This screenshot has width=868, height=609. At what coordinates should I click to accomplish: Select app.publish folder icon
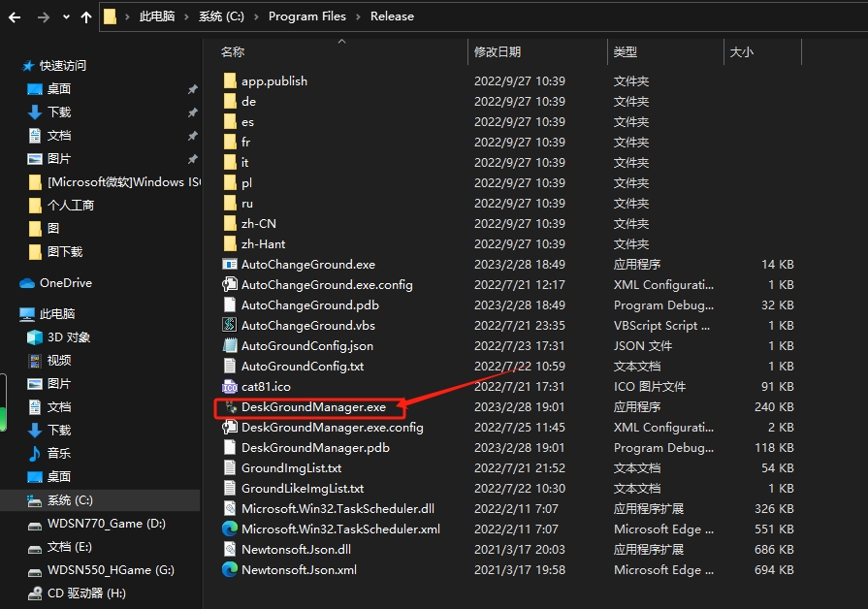pyautogui.click(x=230, y=81)
